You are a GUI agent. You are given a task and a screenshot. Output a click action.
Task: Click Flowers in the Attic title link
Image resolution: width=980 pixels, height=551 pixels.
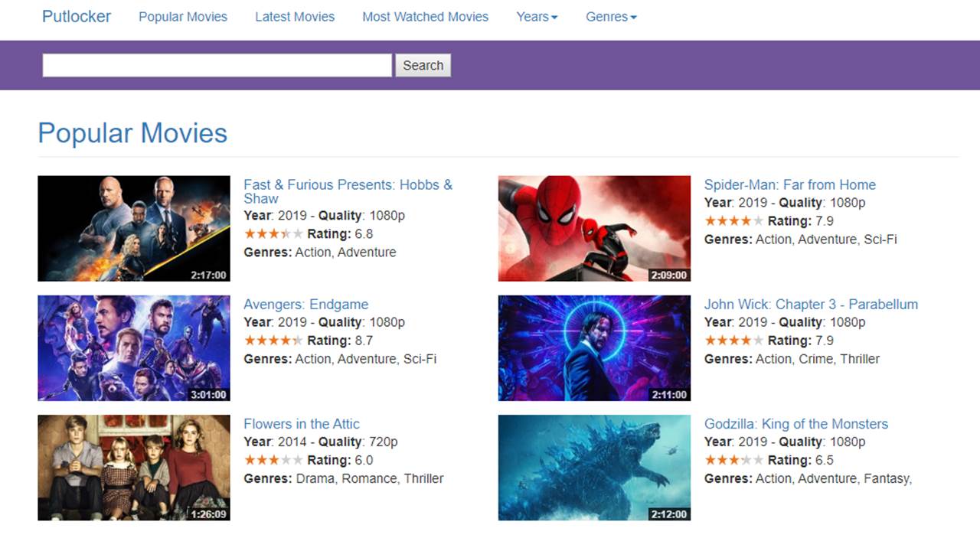click(301, 423)
